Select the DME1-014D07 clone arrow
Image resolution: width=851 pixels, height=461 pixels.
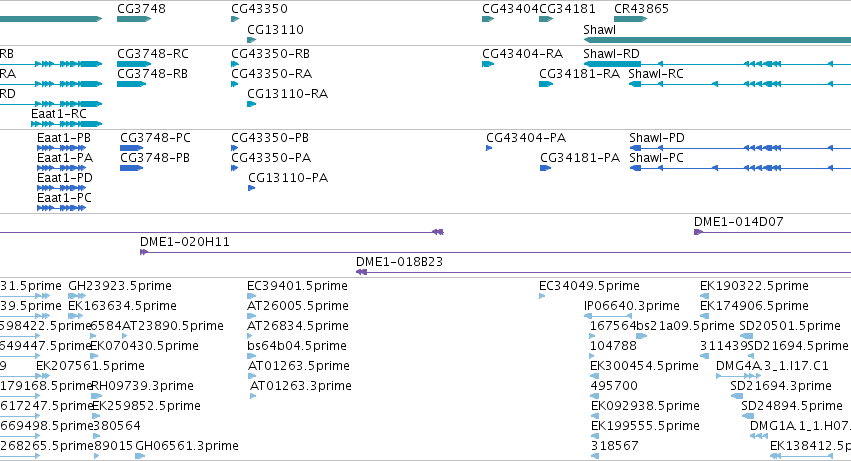tap(772, 232)
